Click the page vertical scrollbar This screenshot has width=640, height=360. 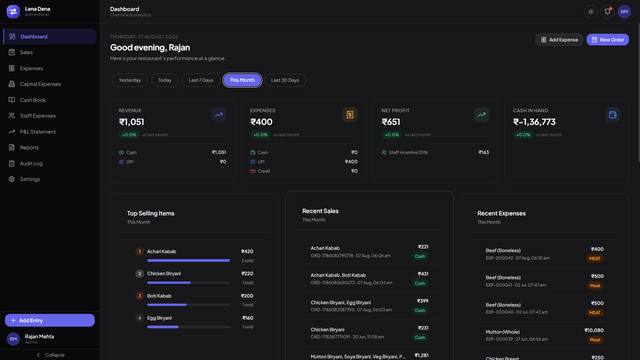pos(638,94)
